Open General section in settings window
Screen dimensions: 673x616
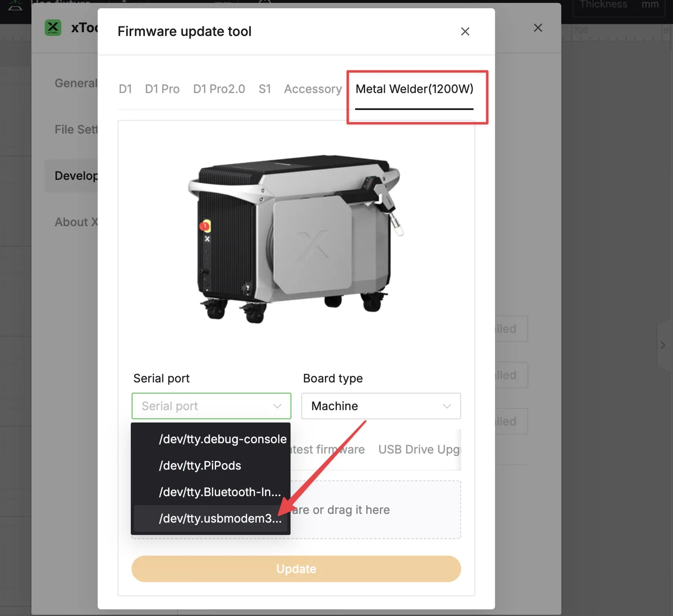coord(76,83)
